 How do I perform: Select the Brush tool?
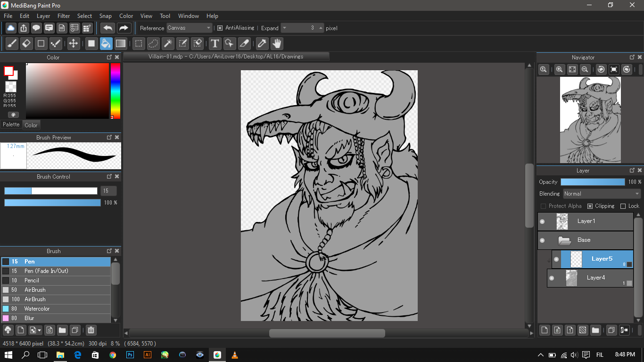pyautogui.click(x=12, y=44)
